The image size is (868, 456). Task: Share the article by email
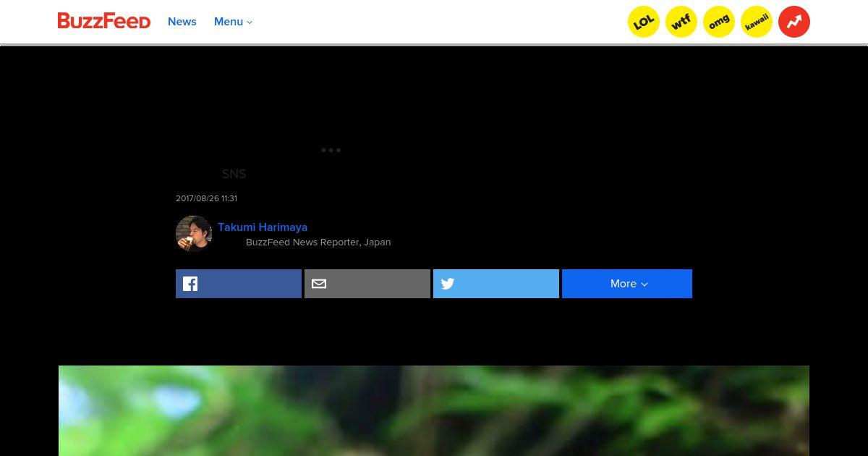[x=367, y=284]
